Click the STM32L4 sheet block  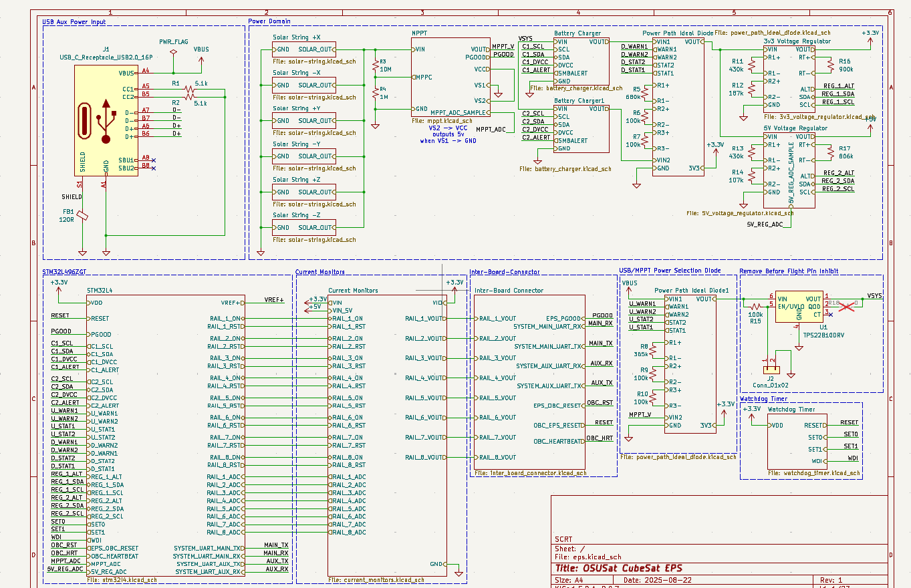click(164, 434)
